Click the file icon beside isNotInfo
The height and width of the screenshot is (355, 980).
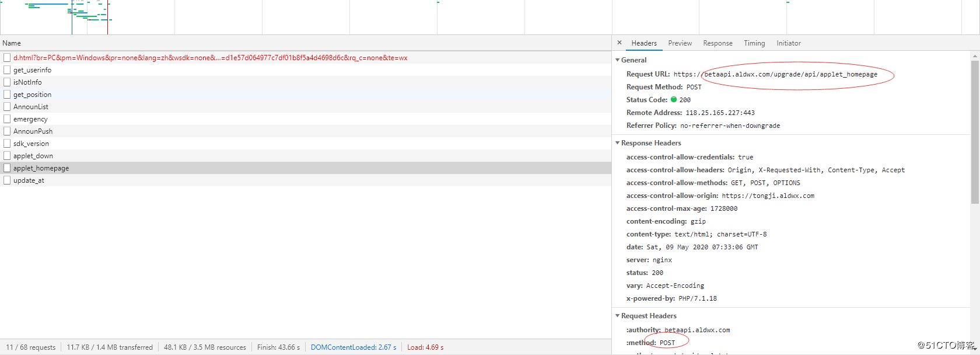(7, 82)
